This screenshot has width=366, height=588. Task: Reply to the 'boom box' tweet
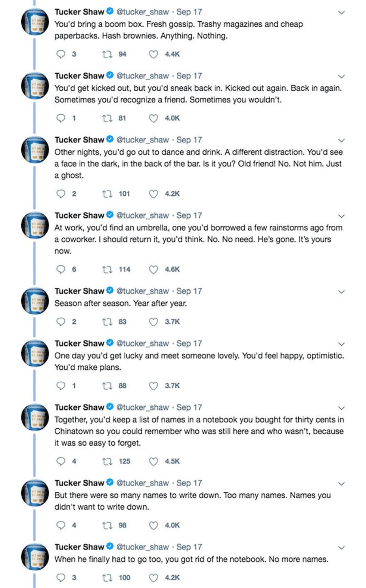coord(61,54)
